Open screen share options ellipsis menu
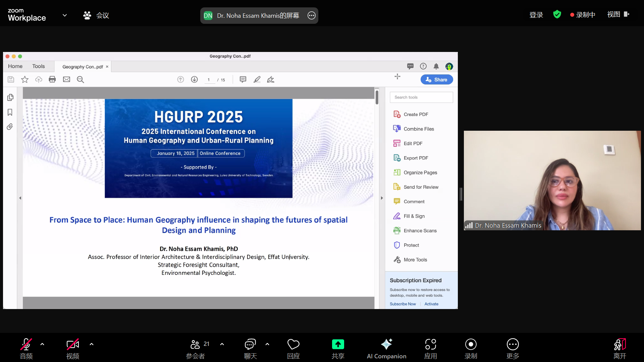644x362 pixels. point(312,15)
